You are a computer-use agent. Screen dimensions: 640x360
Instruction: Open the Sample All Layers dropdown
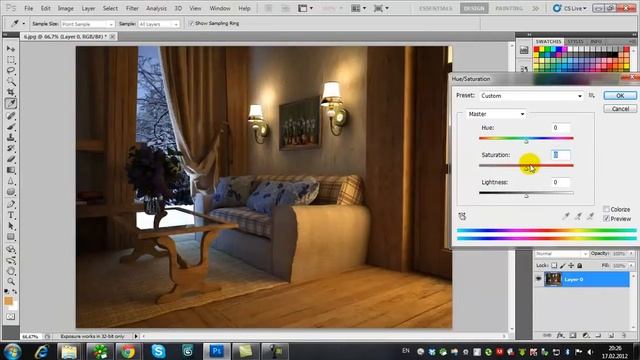pyautogui.click(x=158, y=24)
